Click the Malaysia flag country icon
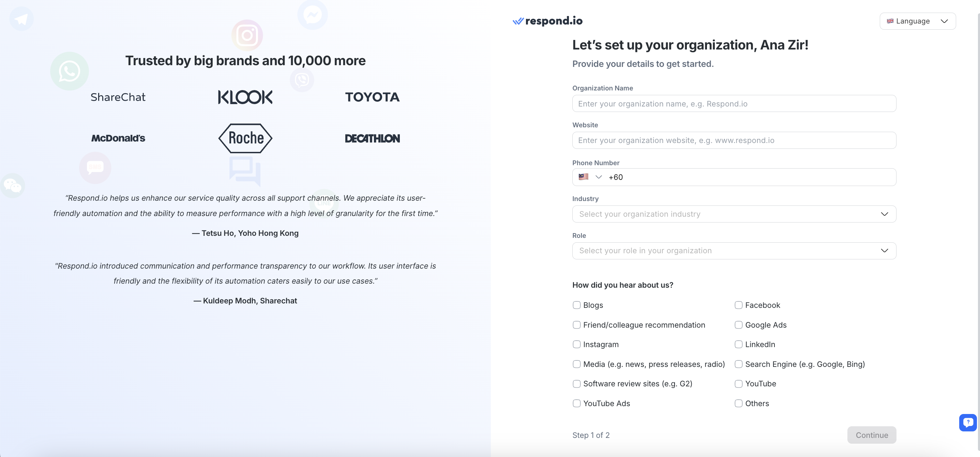 pos(583,177)
